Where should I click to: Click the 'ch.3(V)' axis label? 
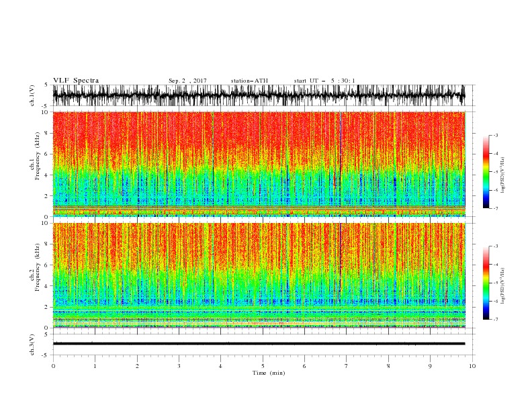[x=32, y=345]
